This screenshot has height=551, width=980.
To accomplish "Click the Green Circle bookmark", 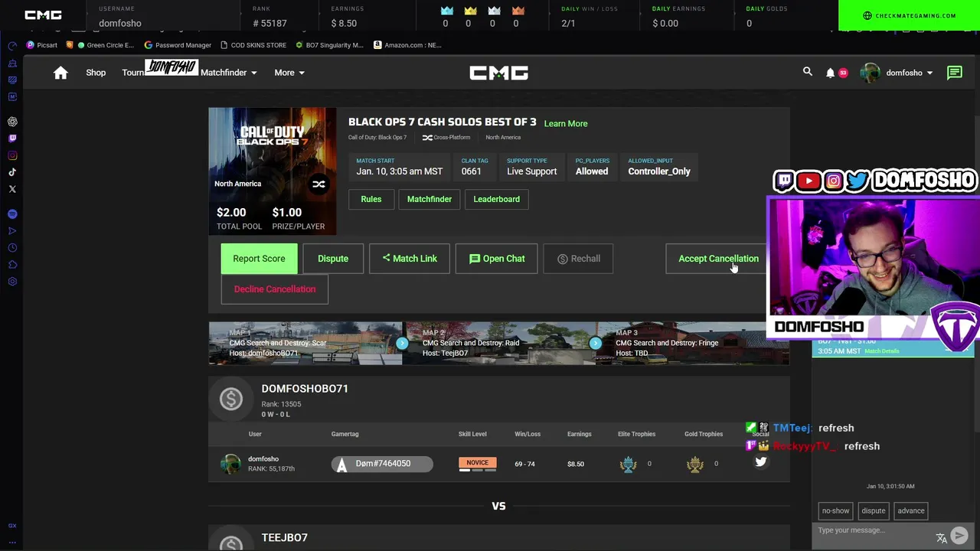I will pyautogui.click(x=106, y=45).
